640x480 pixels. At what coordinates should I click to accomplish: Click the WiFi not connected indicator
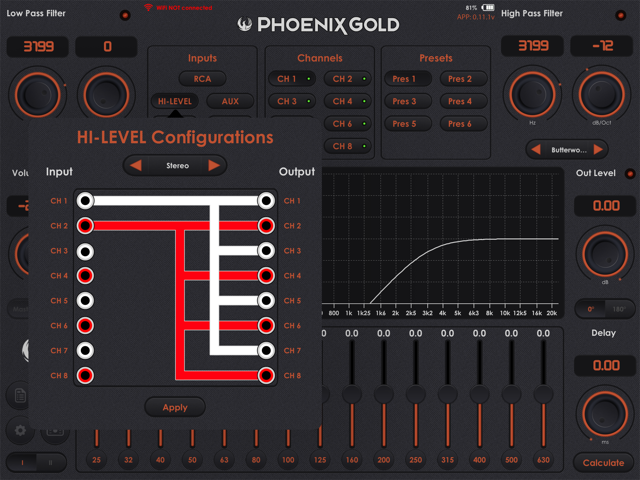click(x=178, y=8)
